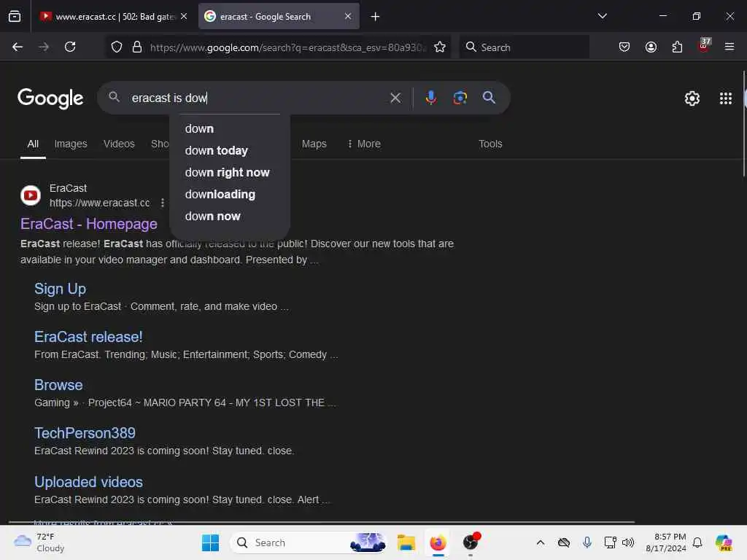Open the Sign Up sitelink

tap(60, 289)
